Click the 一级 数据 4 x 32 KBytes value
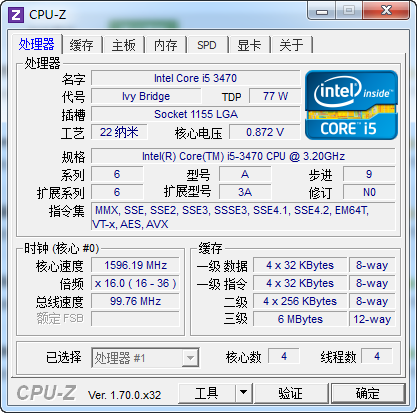 (x=300, y=265)
